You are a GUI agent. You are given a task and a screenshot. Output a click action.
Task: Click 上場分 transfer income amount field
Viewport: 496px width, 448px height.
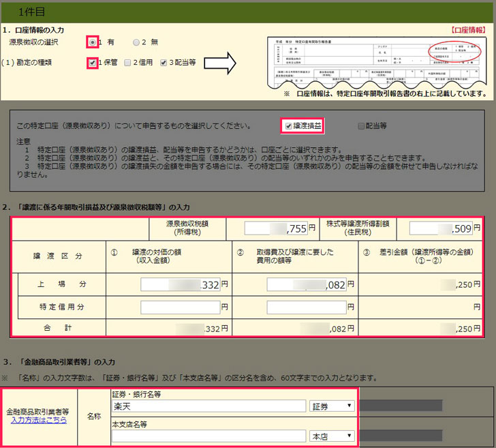[180, 283]
